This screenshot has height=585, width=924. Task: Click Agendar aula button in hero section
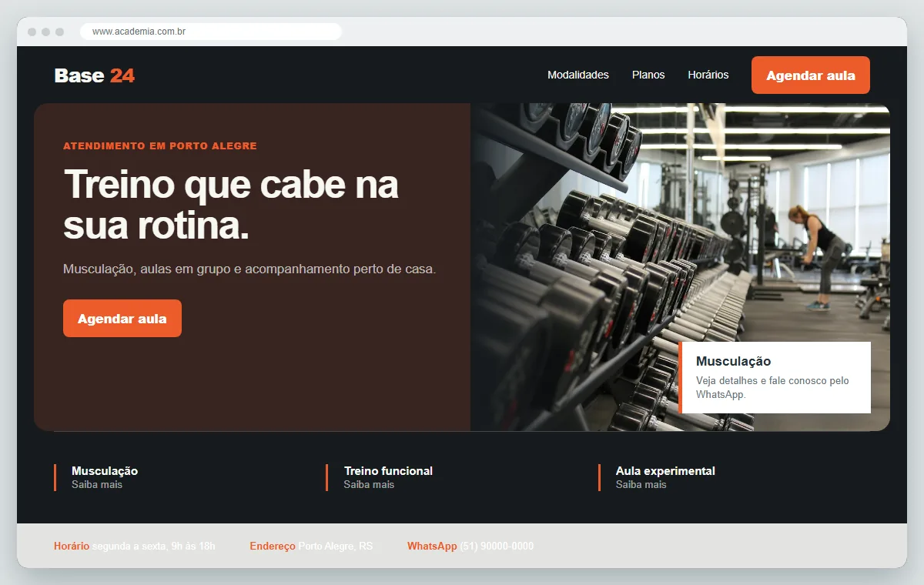pyautogui.click(x=122, y=319)
